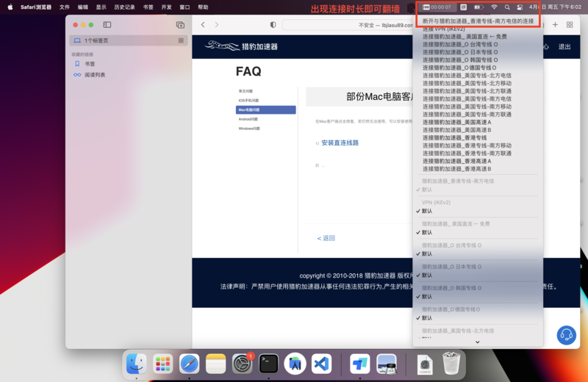Open Spotlight search in the menu bar
Image resolution: width=588 pixels, height=382 pixels.
(x=507, y=7)
